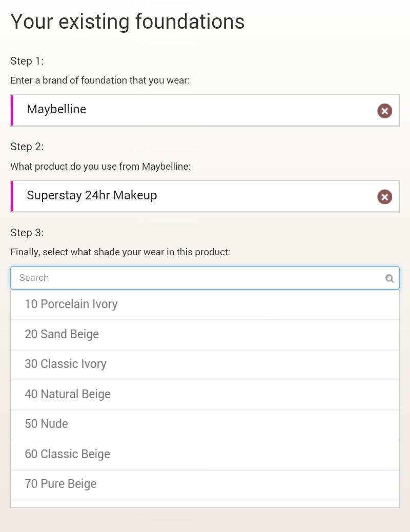Click the "Your existing foundations" heading
The height and width of the screenshot is (532, 410).
pos(127,22)
